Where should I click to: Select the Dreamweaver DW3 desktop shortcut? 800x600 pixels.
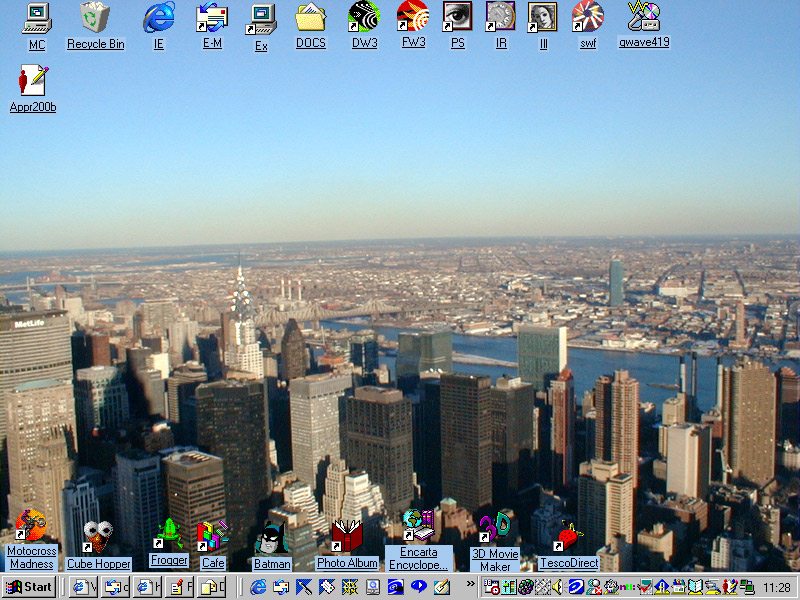pos(363,18)
